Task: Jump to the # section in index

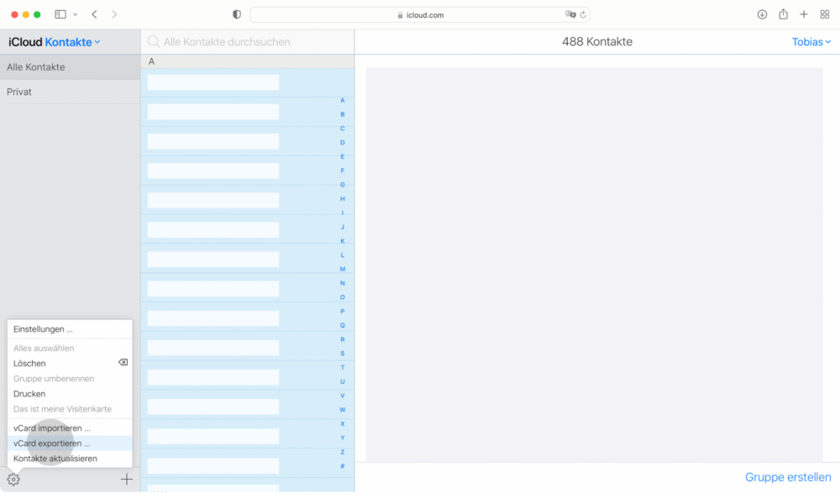Action: 343,466
